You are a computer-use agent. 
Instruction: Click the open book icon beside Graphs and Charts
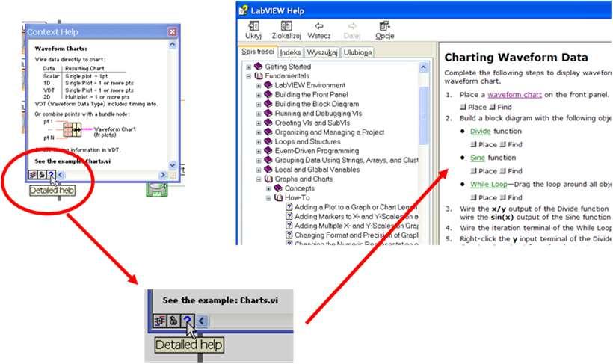click(268, 179)
